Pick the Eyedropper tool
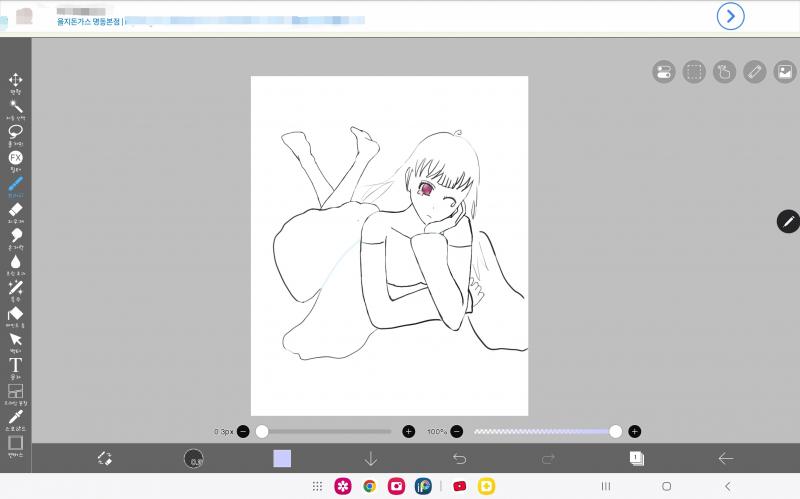Image resolution: width=800 pixels, height=499 pixels. 15,417
